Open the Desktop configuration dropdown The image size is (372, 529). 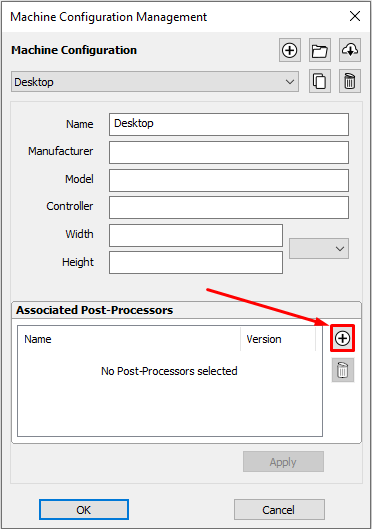click(x=155, y=82)
